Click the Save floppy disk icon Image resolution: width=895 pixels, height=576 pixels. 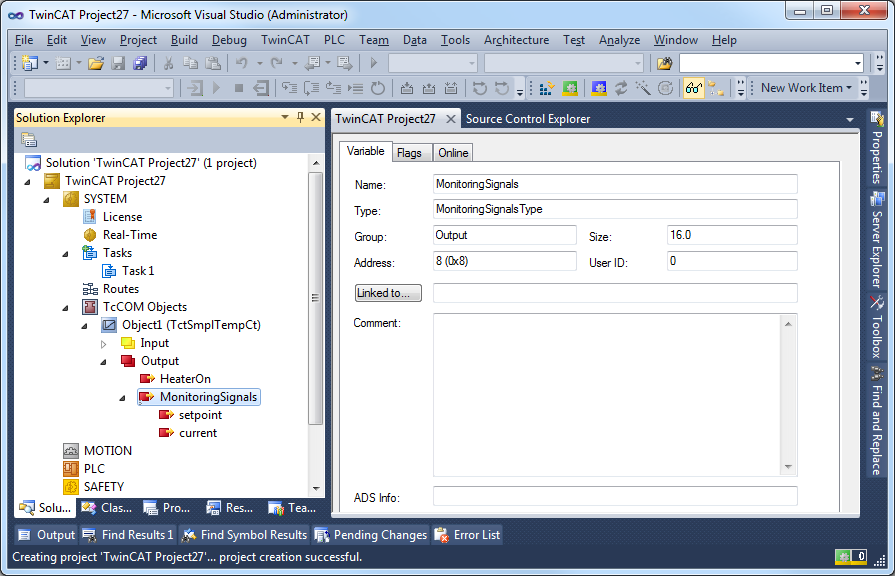pos(118,63)
